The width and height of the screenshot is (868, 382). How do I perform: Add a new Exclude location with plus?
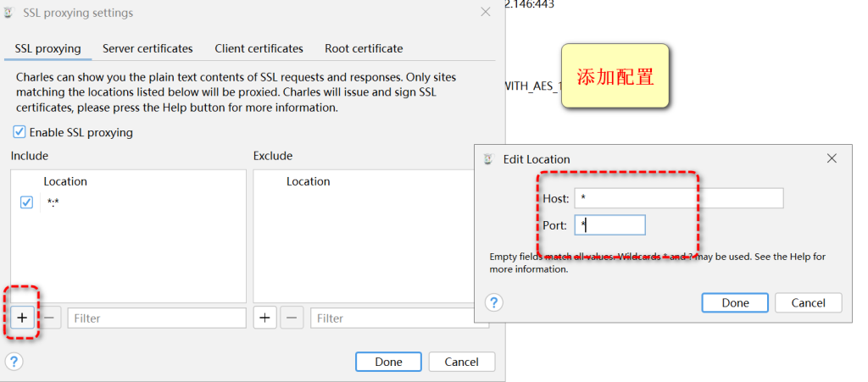pos(265,318)
